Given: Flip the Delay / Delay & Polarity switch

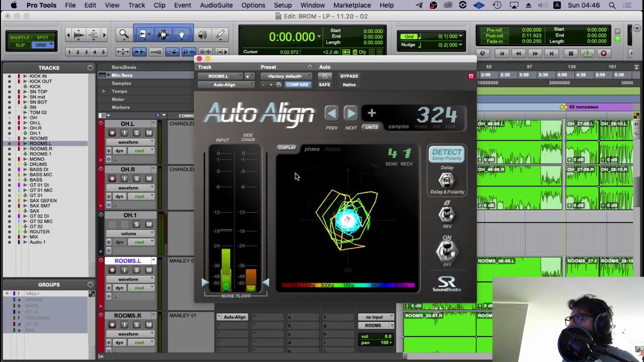Looking at the screenshot, I should pyautogui.click(x=446, y=180).
